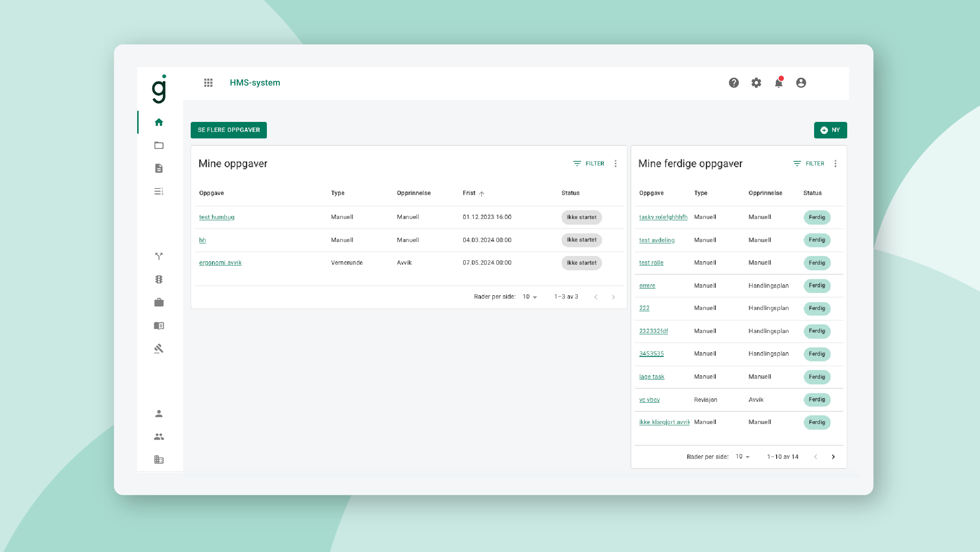Viewport: 980px width, 552px height.
Task: Open the gavel sidebar icon
Action: click(159, 349)
